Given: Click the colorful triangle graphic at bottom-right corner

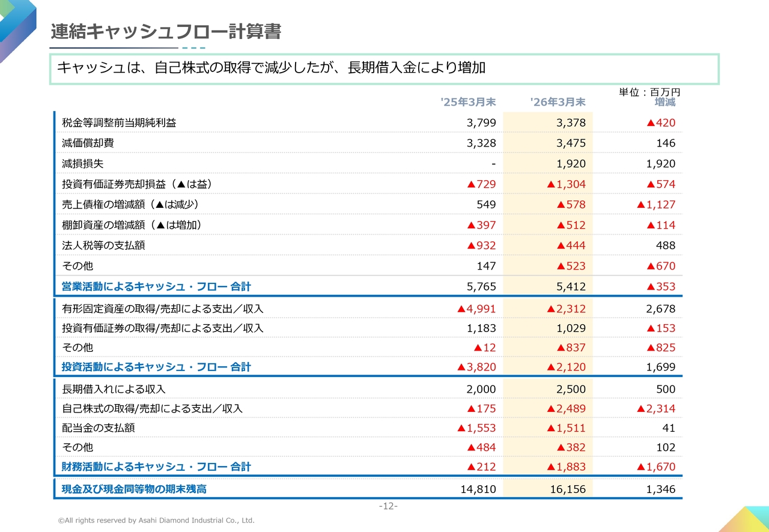Looking at the screenshot, I should click(x=744, y=519).
